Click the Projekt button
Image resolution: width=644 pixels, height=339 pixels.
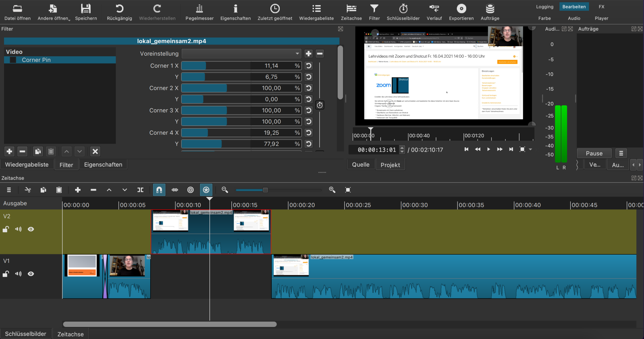pos(390,164)
